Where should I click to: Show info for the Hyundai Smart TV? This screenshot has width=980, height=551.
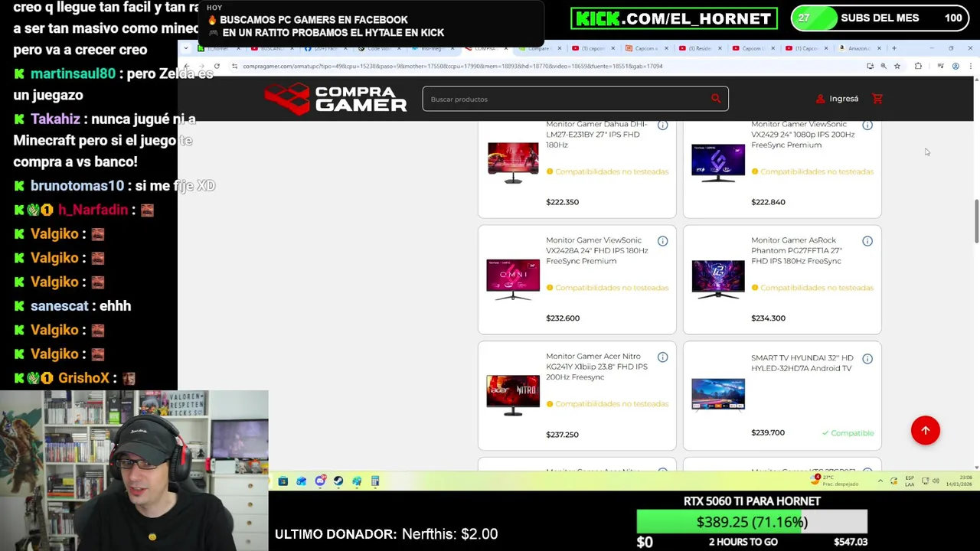[x=867, y=358]
